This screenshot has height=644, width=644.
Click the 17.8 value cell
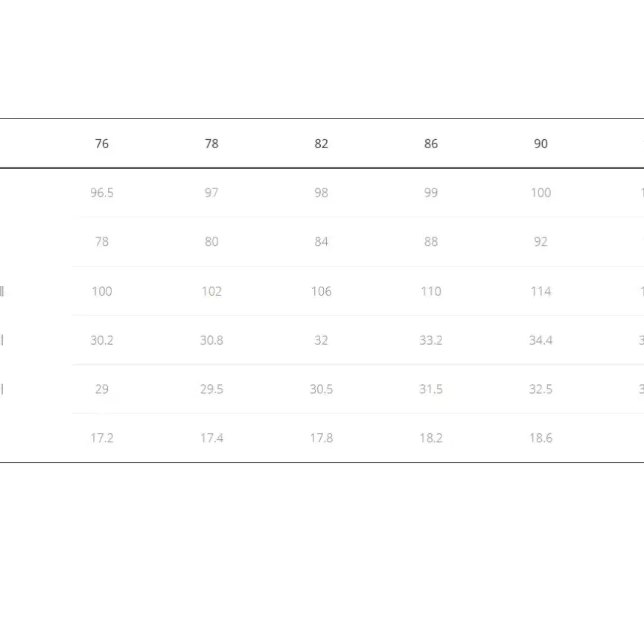click(x=321, y=438)
